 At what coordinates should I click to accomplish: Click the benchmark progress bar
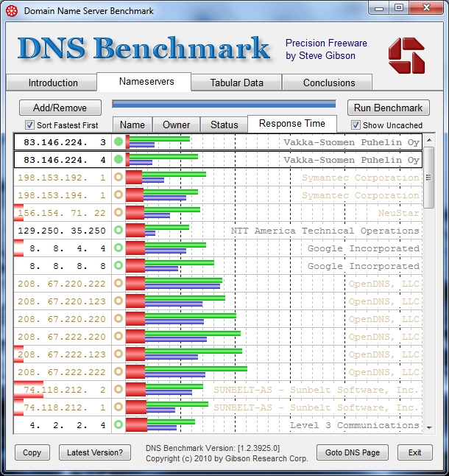pyautogui.click(x=224, y=105)
